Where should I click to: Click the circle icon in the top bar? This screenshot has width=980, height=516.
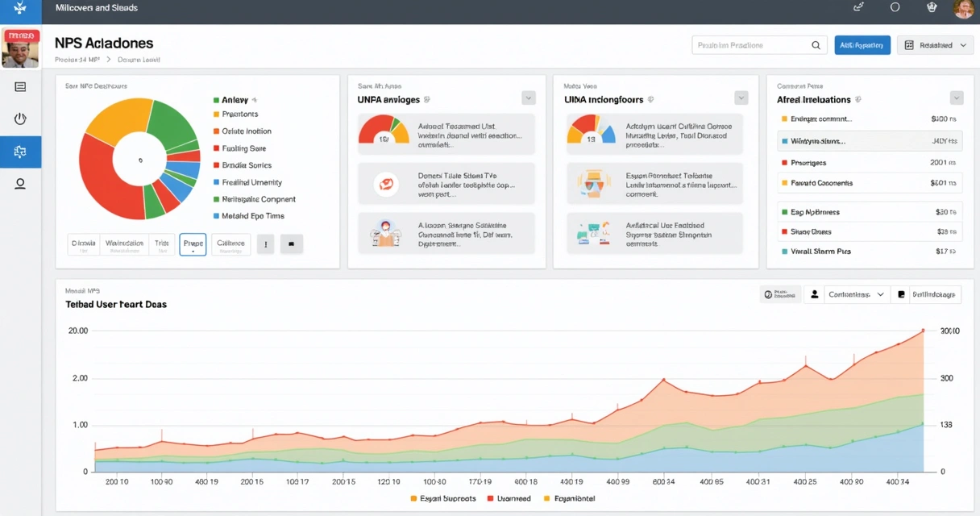click(895, 7)
